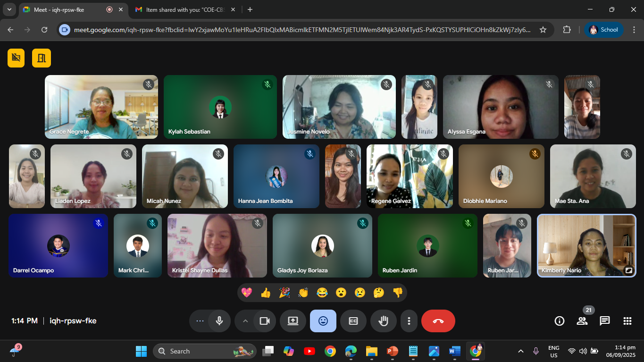This screenshot has height=362, width=644.
Task: Open audio settings three-dot menu
Action: (200, 321)
